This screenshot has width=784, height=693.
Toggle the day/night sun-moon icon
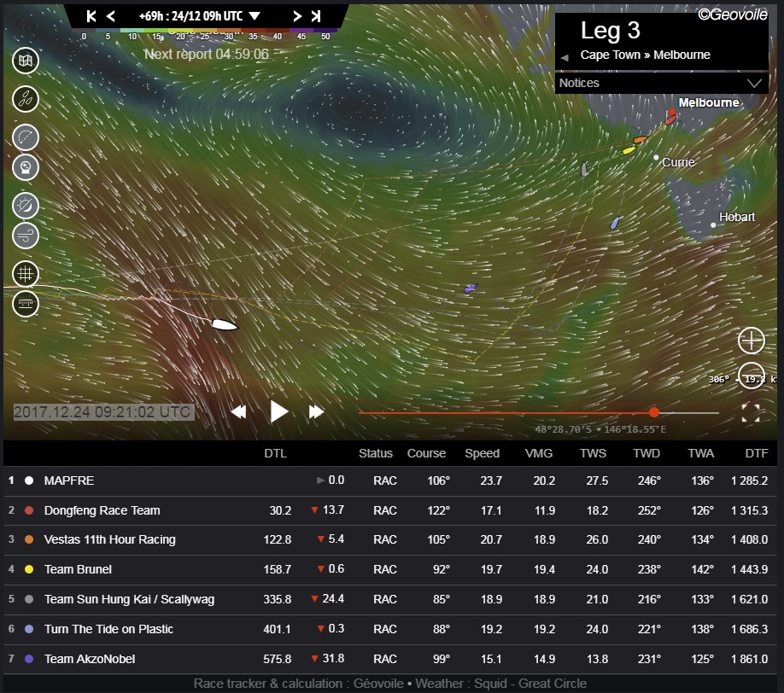(x=26, y=206)
